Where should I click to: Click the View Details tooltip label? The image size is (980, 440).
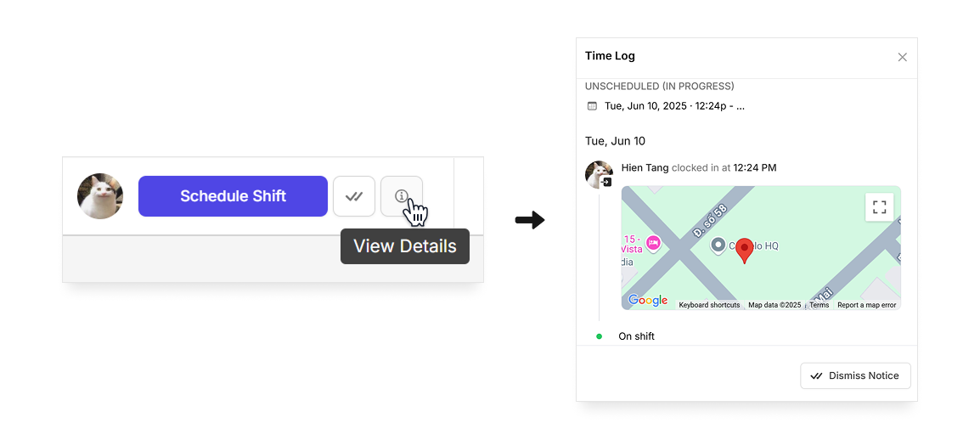405,246
